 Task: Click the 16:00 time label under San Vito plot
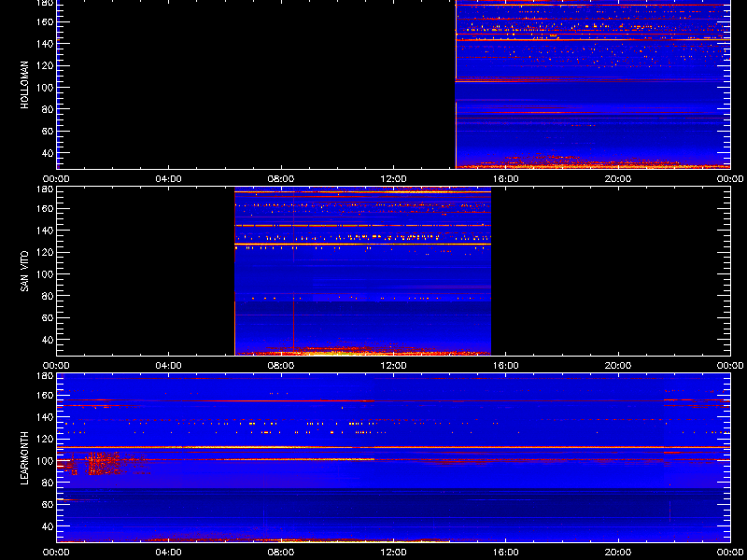505,366
